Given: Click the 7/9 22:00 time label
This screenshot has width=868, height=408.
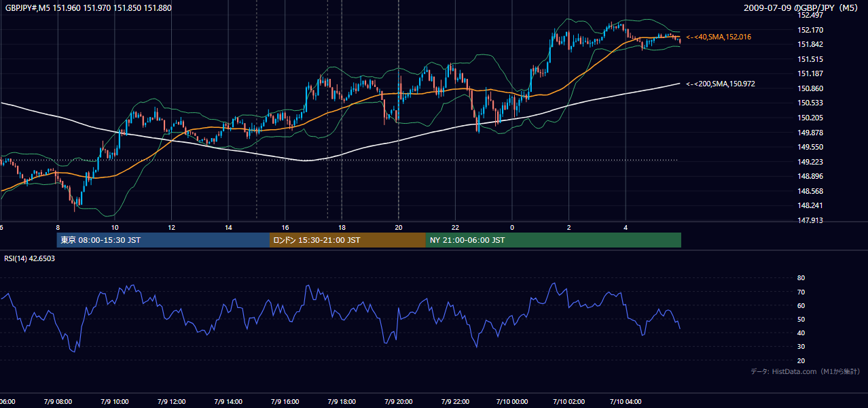Looking at the screenshot, I should pos(455,402).
